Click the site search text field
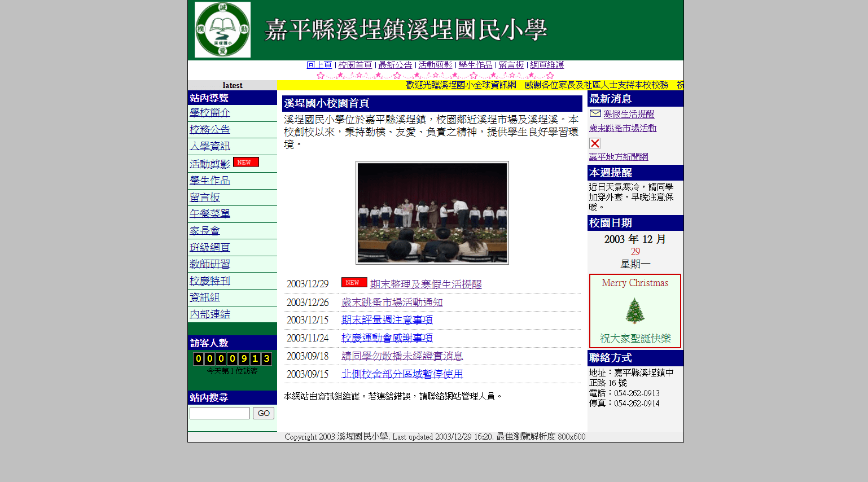This screenshot has height=482, width=868. click(220, 413)
